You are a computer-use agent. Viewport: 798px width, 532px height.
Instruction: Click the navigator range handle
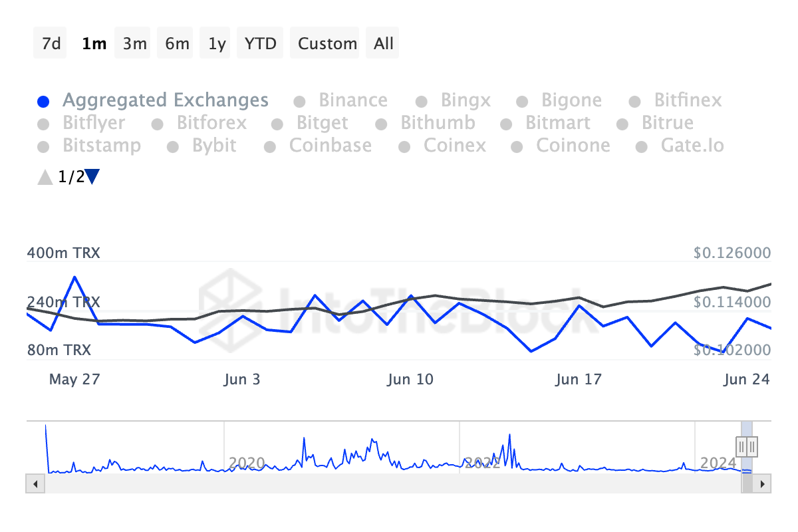point(747,446)
